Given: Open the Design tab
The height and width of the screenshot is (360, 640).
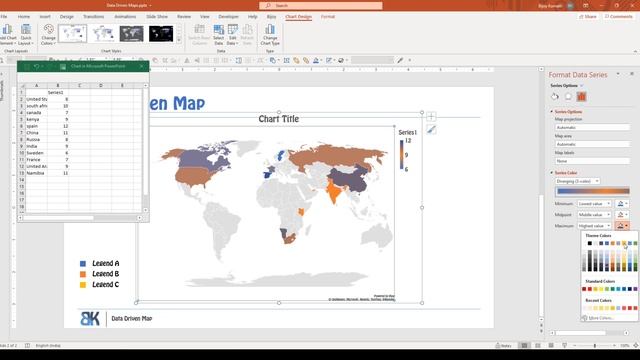Looking at the screenshot, I should coord(67,17).
